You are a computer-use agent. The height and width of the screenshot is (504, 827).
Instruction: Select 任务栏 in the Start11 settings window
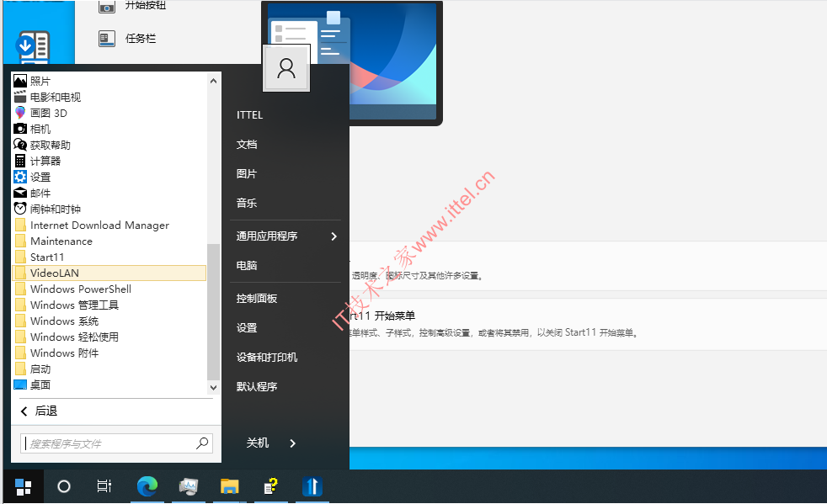[x=127, y=39]
